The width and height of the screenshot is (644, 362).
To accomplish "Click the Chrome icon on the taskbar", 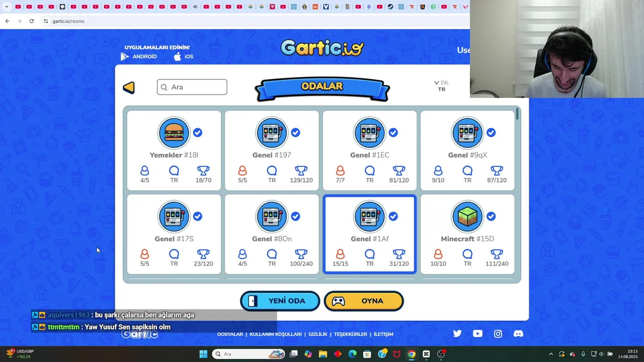I will click(411, 354).
